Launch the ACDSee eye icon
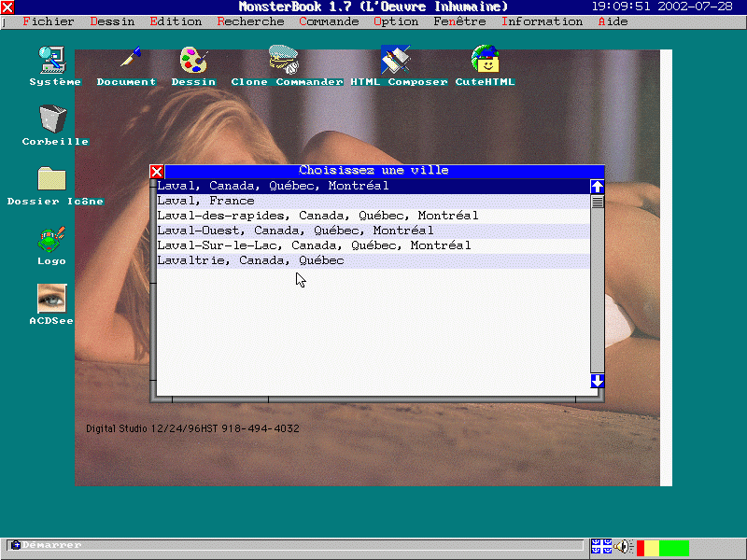747x560 pixels. 51,299
